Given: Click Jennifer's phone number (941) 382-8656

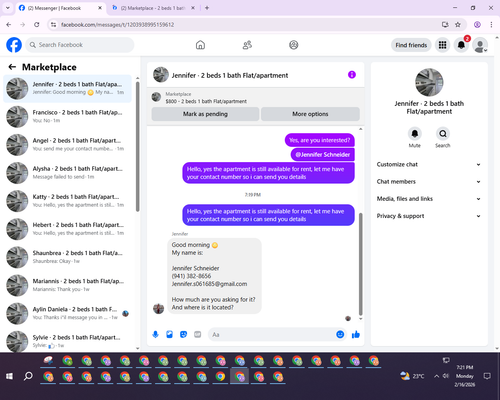Looking at the screenshot, I should click(x=191, y=276).
